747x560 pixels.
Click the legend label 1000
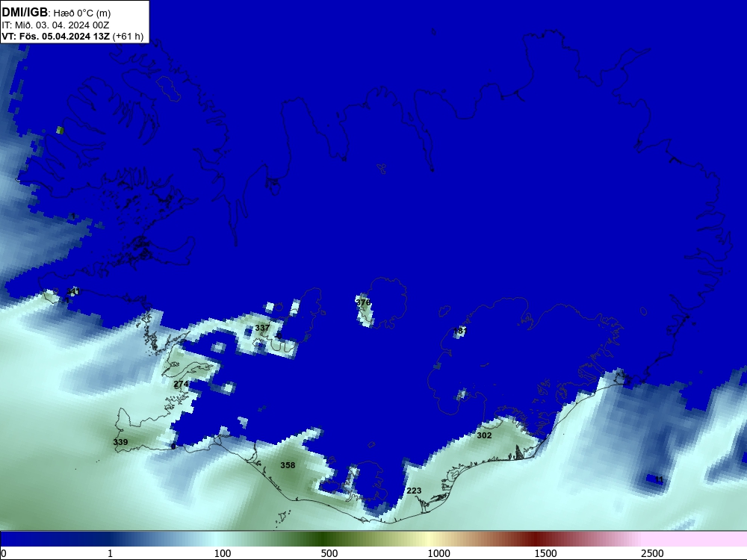tap(438, 553)
